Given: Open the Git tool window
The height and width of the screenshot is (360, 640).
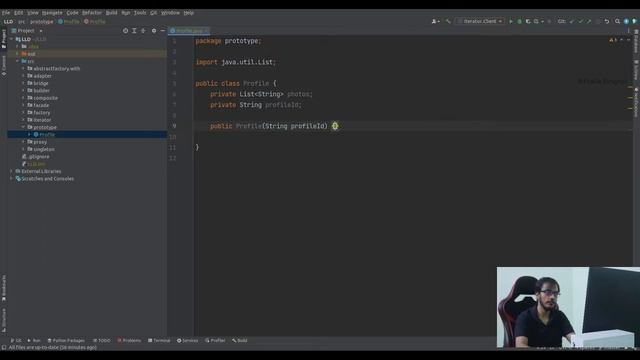Looking at the screenshot, I should [x=16, y=340].
